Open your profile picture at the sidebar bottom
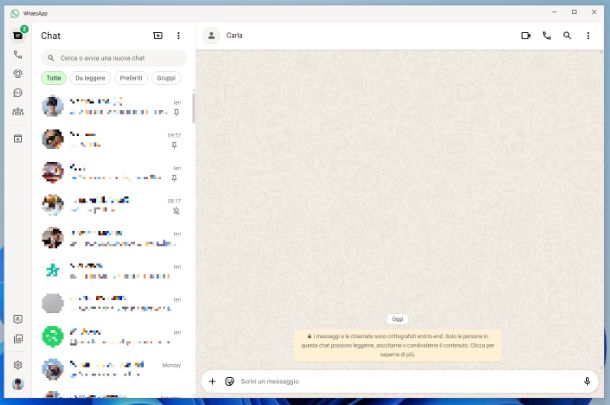This screenshot has width=610, height=405. [18, 384]
